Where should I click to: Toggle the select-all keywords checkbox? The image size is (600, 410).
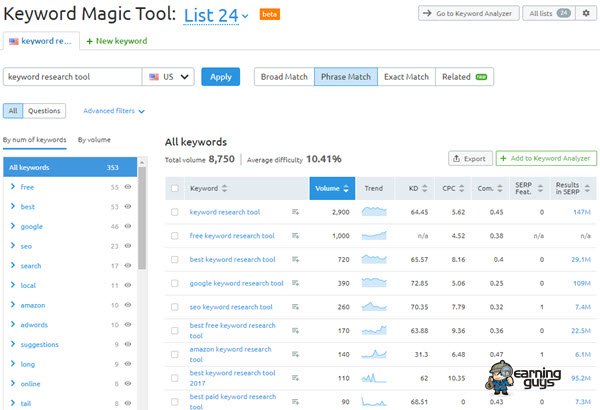[175, 188]
